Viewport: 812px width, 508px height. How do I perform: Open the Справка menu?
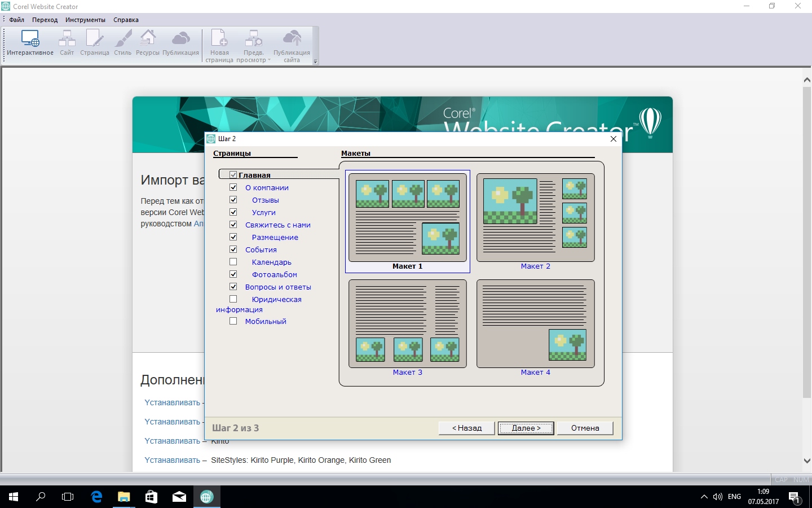point(126,20)
